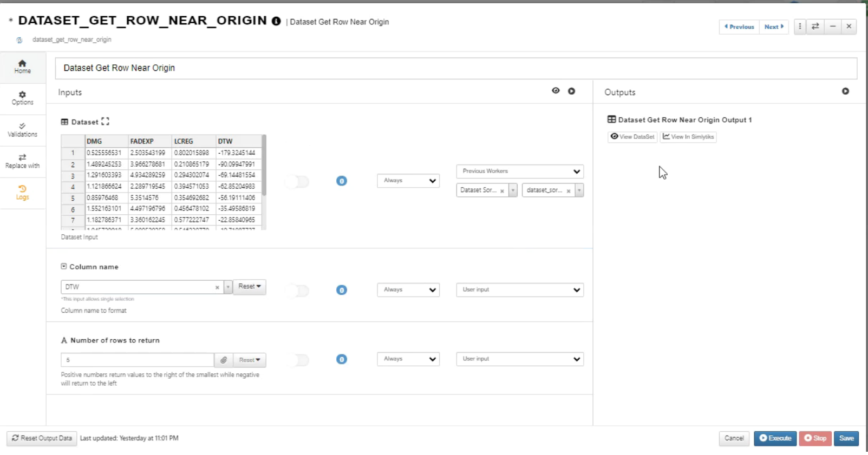Click the Dataset table icon label

coord(64,122)
